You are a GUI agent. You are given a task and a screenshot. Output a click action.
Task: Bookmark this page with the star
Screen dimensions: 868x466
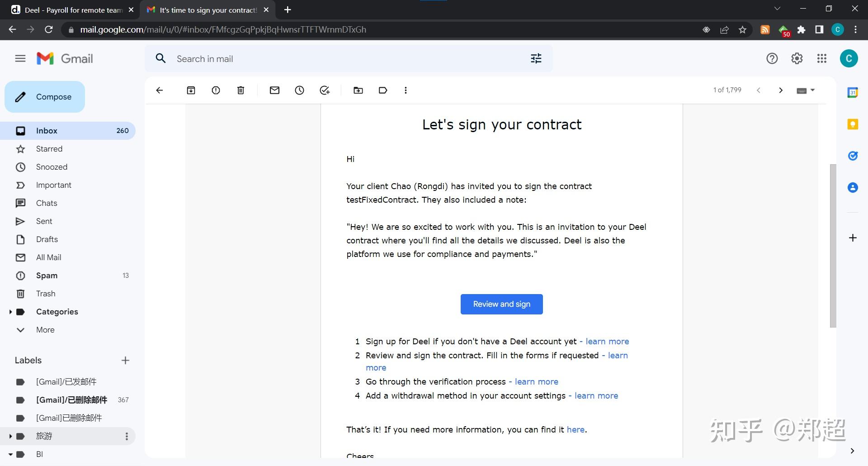742,30
